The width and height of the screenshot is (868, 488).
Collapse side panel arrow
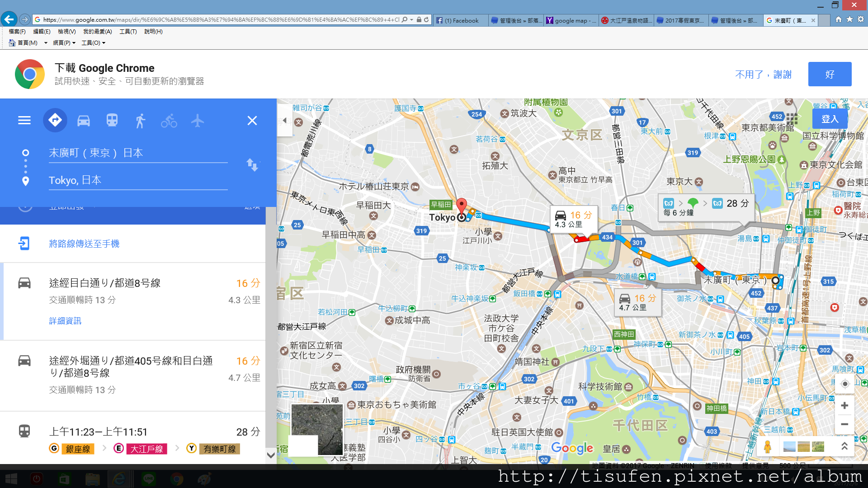point(285,121)
